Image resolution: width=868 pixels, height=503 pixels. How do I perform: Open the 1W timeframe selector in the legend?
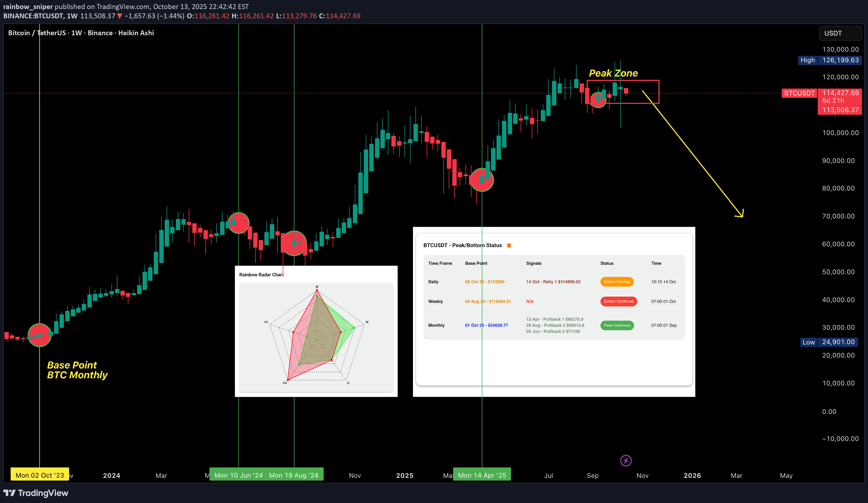click(76, 33)
